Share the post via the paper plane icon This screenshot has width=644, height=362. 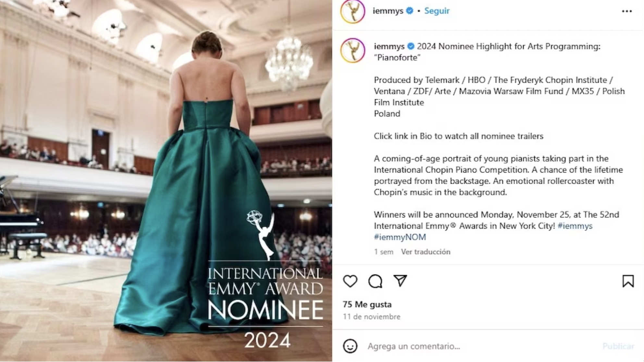pyautogui.click(x=401, y=281)
